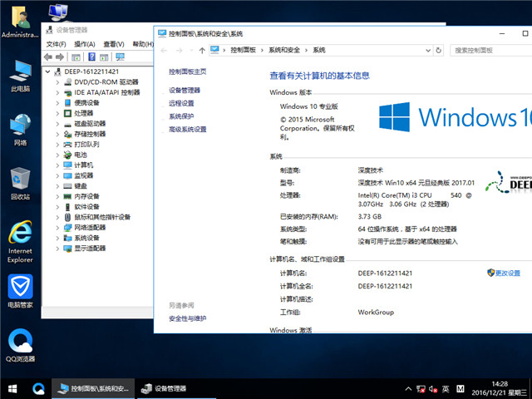The image size is (532, 399).
Task: Click the 远程设置 link in left pane
Action: point(181,103)
